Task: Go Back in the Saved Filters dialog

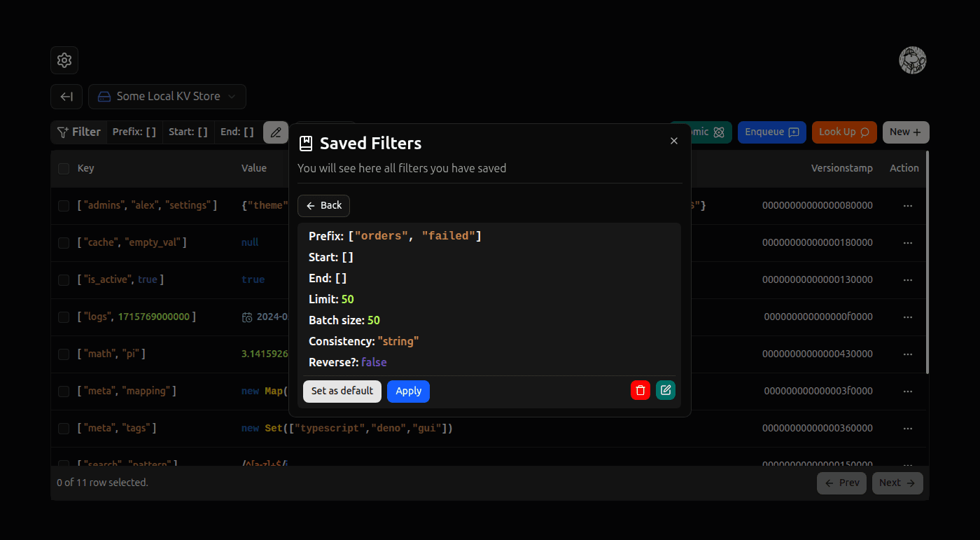Action: (323, 205)
